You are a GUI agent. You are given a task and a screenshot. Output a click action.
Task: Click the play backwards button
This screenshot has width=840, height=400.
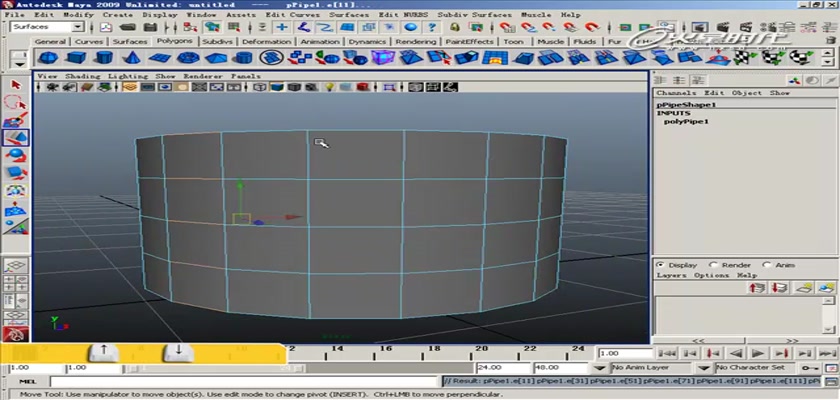click(737, 353)
